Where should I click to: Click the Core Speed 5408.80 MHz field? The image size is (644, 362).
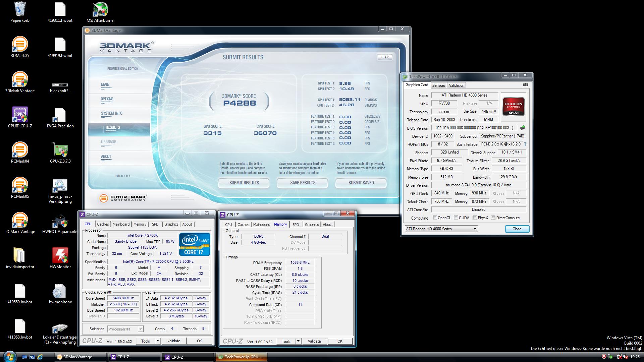[x=123, y=298]
